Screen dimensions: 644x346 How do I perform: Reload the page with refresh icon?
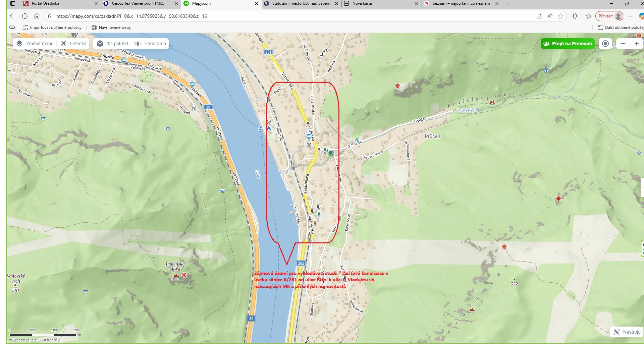25,16
